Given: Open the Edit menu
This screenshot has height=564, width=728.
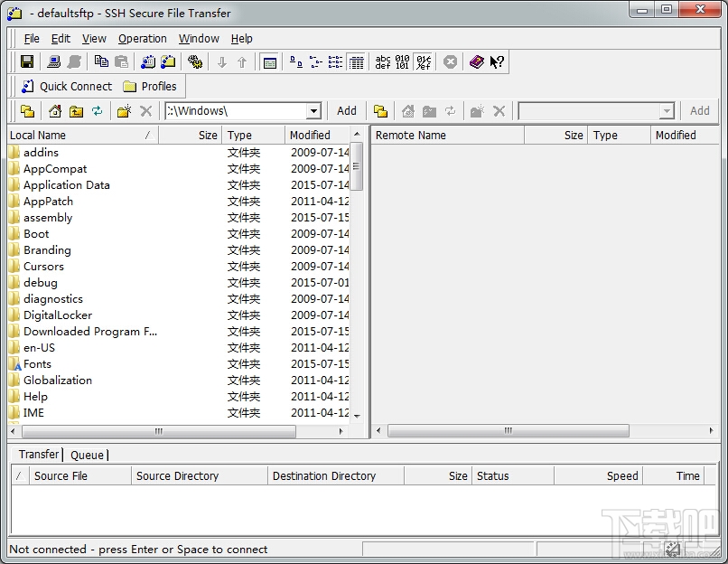Looking at the screenshot, I should pyautogui.click(x=61, y=39).
